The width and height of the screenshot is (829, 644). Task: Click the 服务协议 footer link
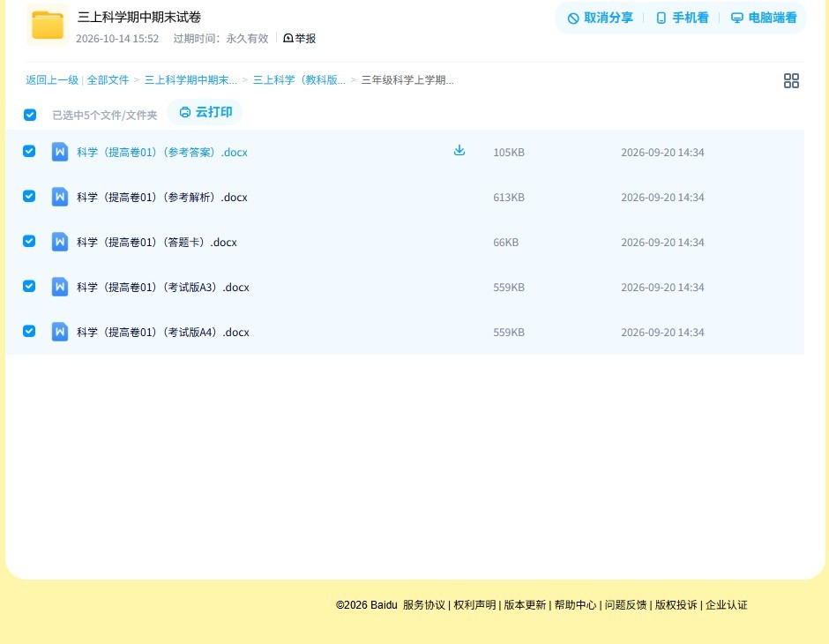(x=424, y=605)
